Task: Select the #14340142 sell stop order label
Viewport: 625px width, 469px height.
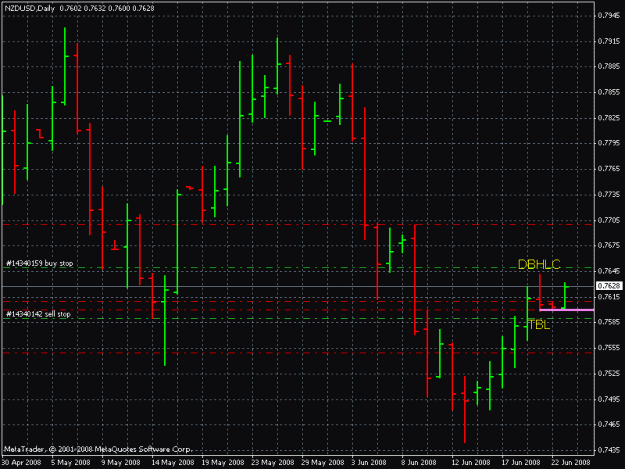Action: pyautogui.click(x=38, y=314)
